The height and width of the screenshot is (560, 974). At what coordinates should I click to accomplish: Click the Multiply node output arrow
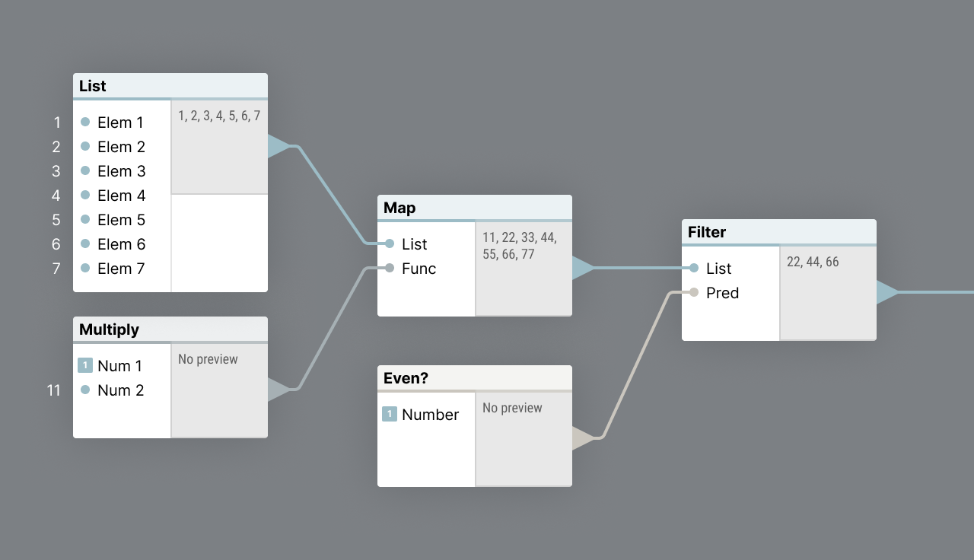pos(279,390)
